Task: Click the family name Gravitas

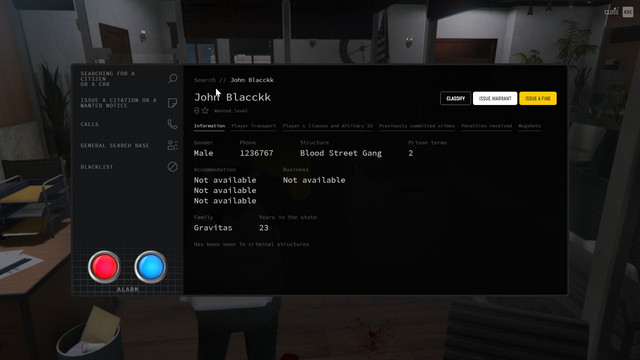Action: (213, 228)
